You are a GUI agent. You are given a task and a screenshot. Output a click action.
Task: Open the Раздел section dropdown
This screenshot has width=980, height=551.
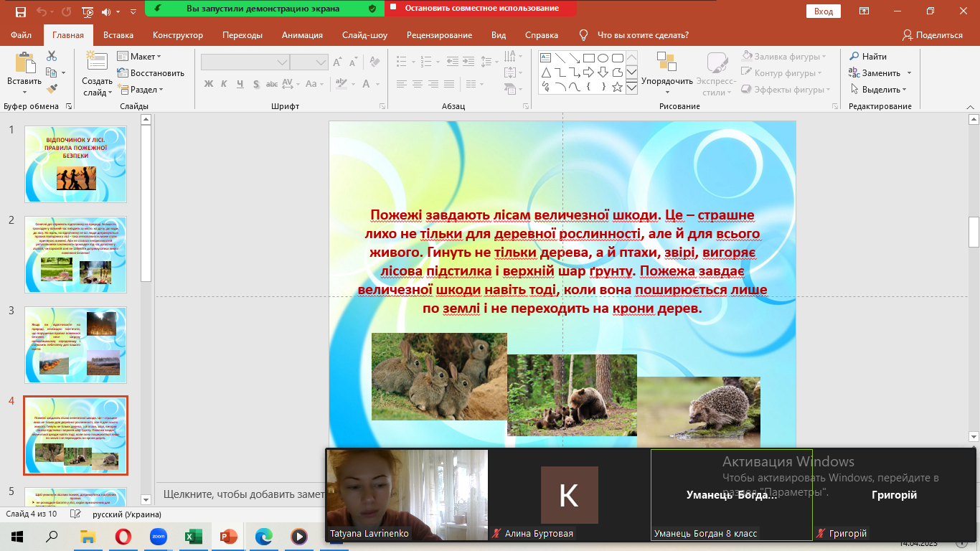[x=141, y=90]
